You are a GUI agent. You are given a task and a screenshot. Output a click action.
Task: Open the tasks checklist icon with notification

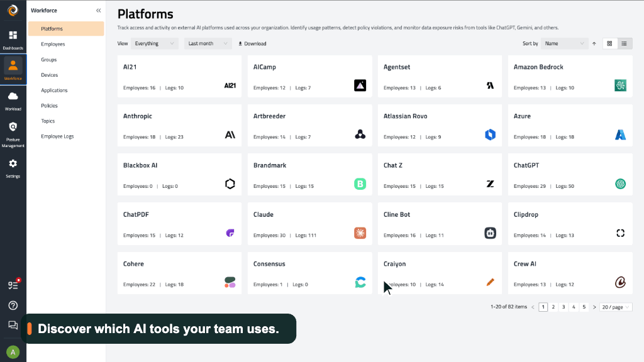click(13, 285)
